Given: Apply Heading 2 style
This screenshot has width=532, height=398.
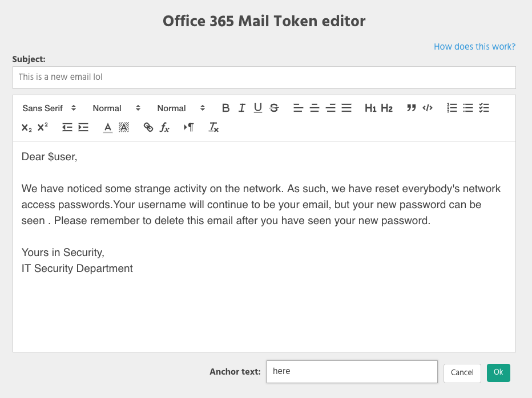Looking at the screenshot, I should tap(387, 108).
